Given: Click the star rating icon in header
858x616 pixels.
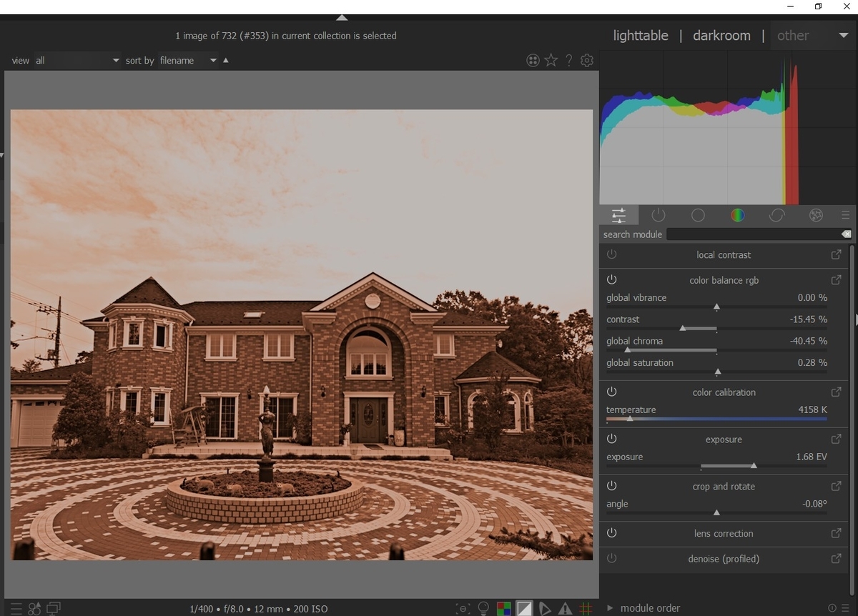Looking at the screenshot, I should click(x=551, y=61).
